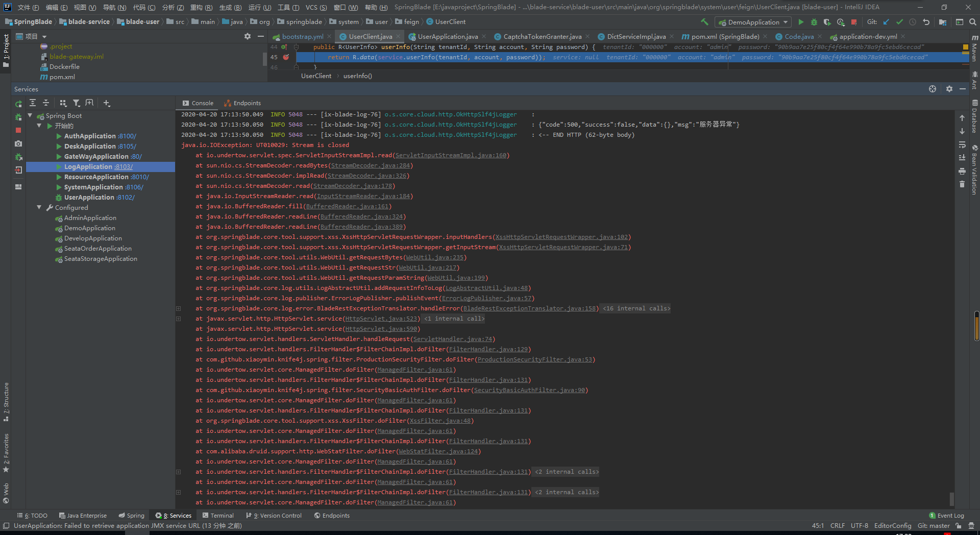The height and width of the screenshot is (535, 980).
Task: Open the 文件 (F) menu
Action: tap(28, 7)
